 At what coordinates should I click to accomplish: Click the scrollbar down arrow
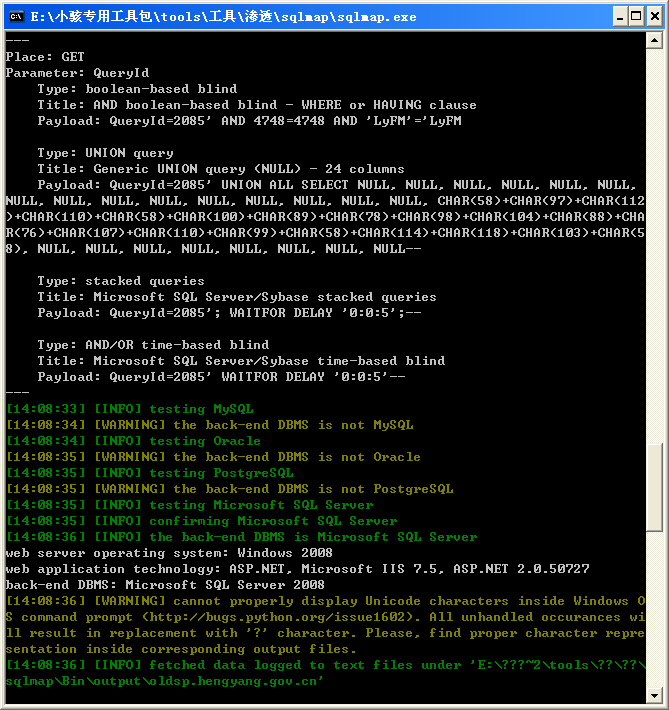coord(655,695)
